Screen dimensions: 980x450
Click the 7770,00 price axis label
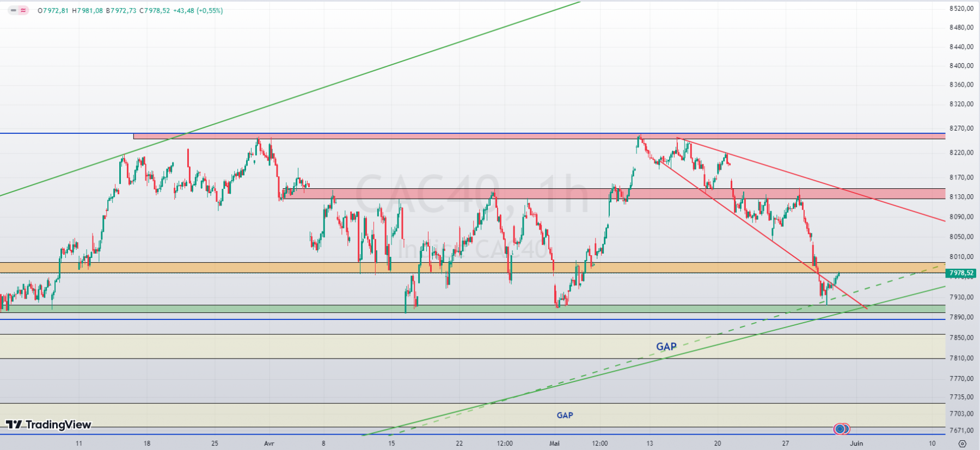point(961,379)
